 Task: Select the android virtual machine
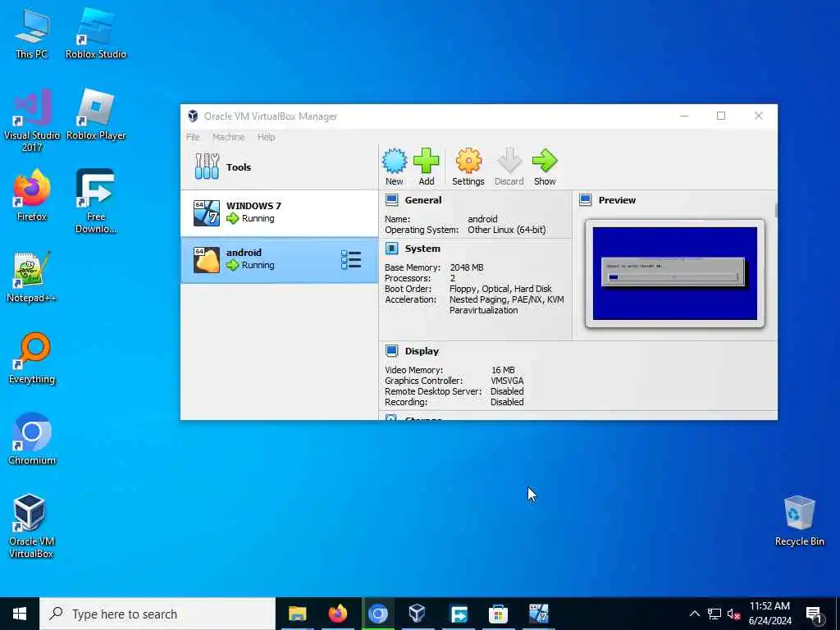click(x=279, y=260)
